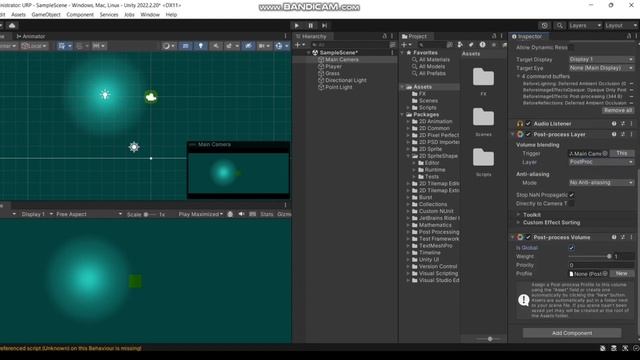The height and width of the screenshot is (360, 640).
Task: Open the Layout dropdown in toolbar
Action: (621, 25)
